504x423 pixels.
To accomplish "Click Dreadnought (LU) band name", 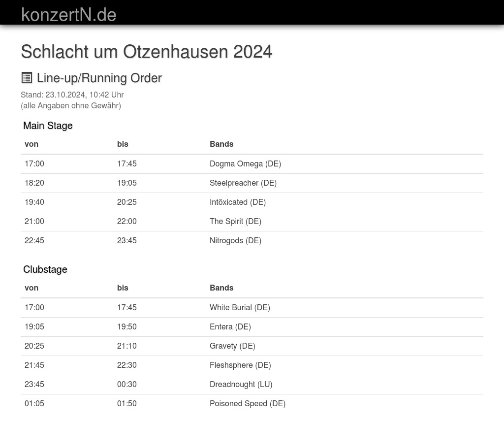I will point(241,384).
